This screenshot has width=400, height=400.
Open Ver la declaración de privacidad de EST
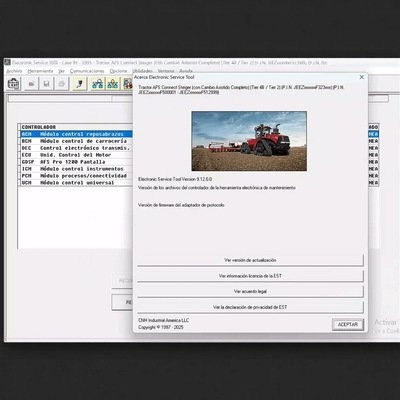[x=250, y=307]
